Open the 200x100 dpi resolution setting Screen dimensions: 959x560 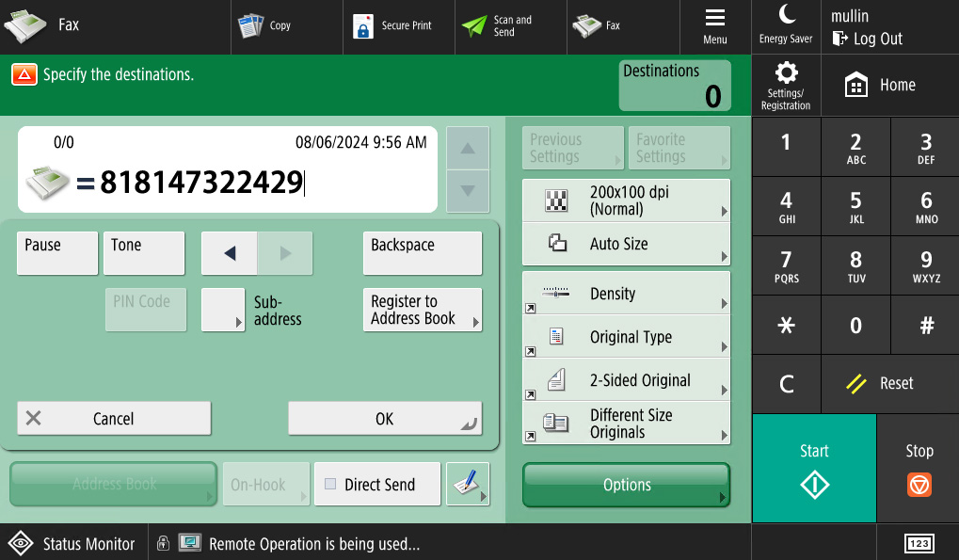pos(626,200)
